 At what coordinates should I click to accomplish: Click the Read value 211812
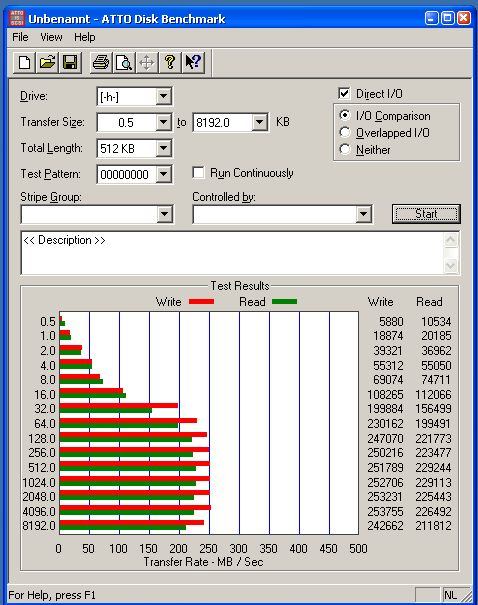(x=433, y=526)
